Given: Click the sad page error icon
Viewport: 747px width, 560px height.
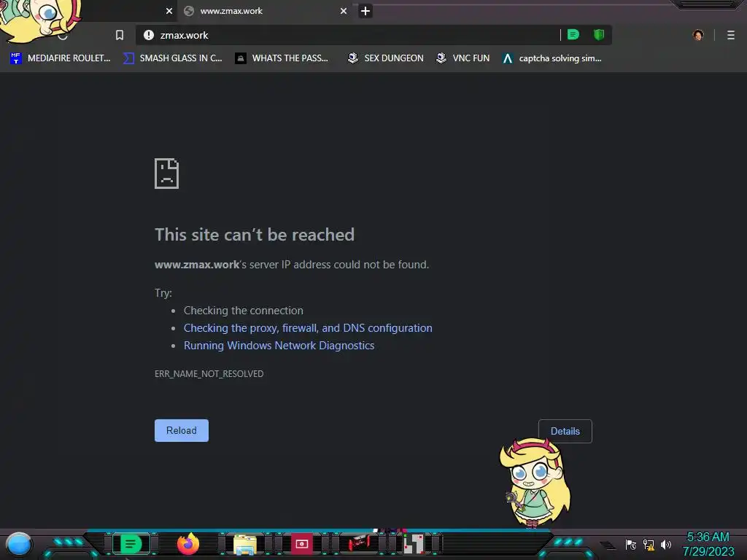Looking at the screenshot, I should (167, 174).
